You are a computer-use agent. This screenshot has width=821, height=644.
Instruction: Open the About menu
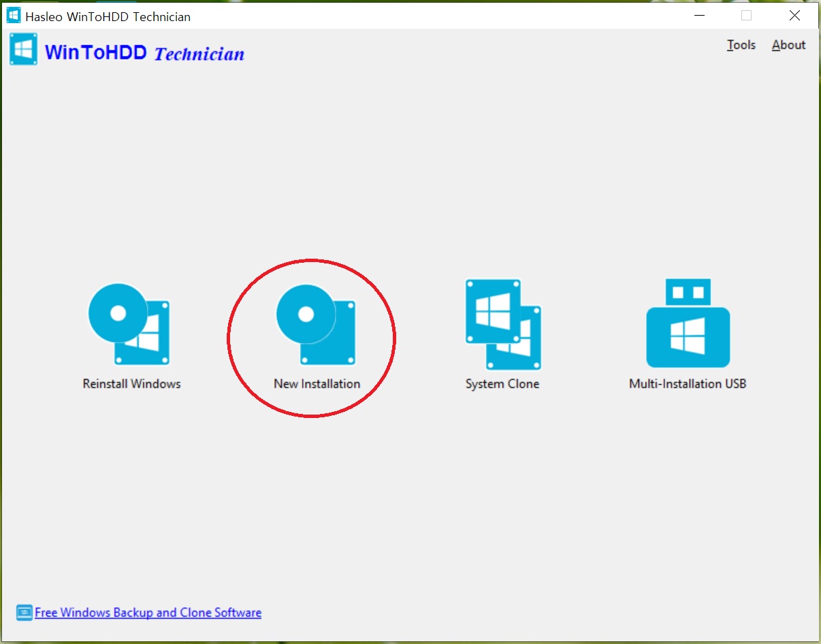[788, 45]
